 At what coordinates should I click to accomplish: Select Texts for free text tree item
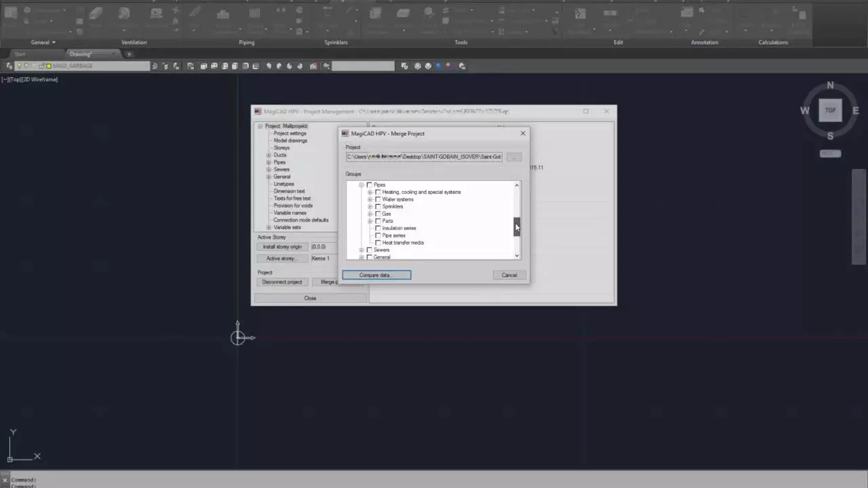click(292, 199)
